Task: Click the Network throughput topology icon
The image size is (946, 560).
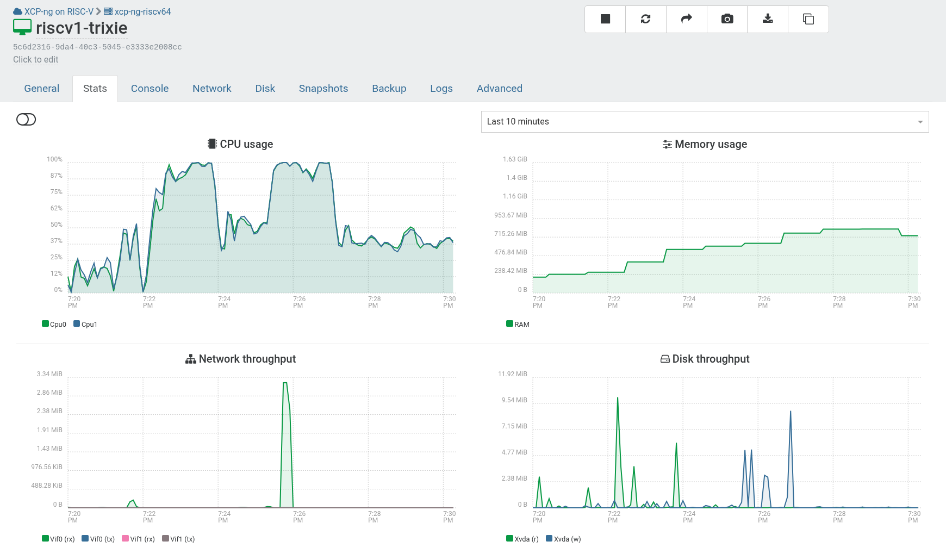Action: 190,359
